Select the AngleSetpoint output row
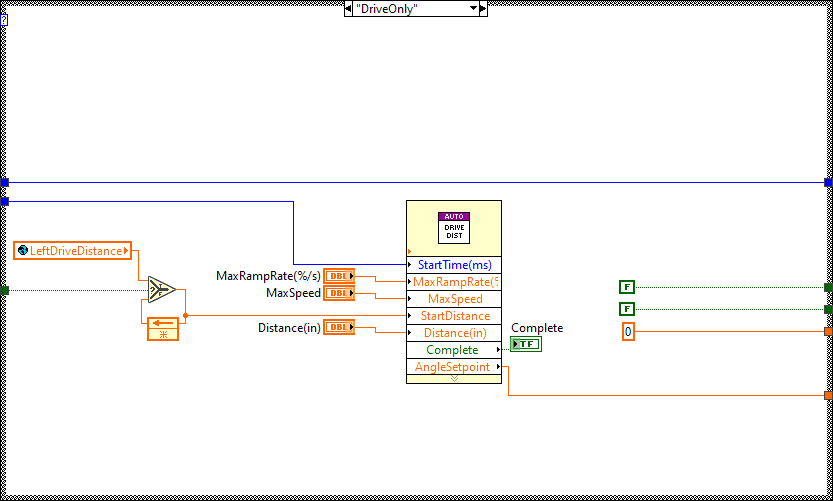 coord(453,367)
